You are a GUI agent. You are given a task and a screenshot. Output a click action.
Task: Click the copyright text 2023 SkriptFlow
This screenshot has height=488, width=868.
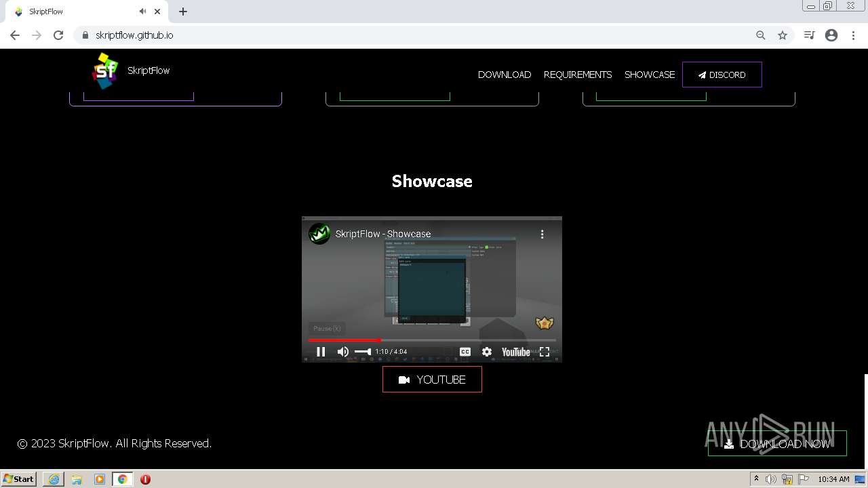point(115,443)
